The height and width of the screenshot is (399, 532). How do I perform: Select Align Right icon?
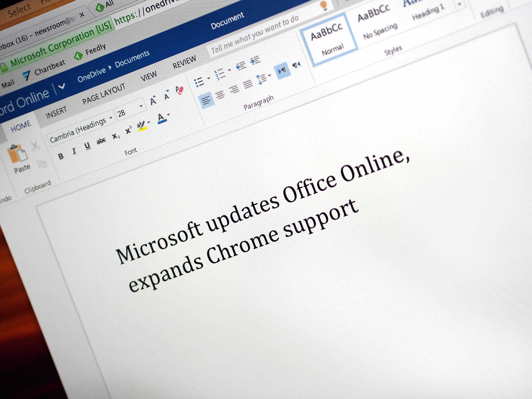point(234,89)
